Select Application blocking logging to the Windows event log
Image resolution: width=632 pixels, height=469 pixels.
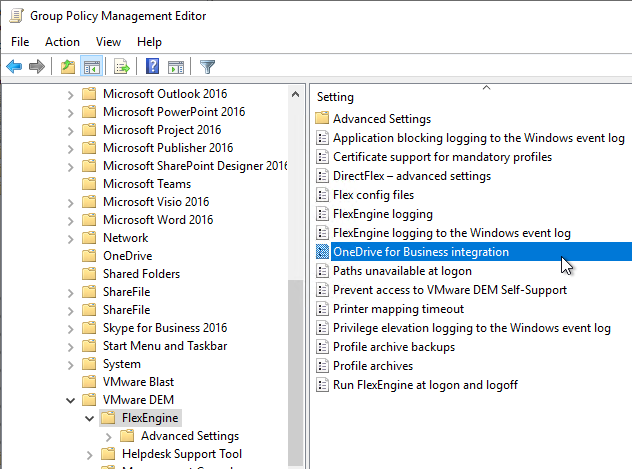478,138
